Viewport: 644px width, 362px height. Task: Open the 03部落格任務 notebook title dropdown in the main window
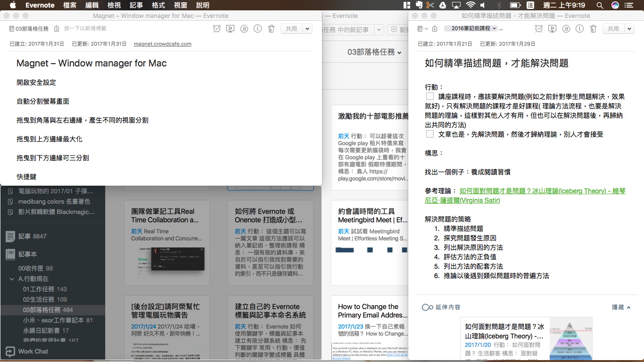point(375,52)
